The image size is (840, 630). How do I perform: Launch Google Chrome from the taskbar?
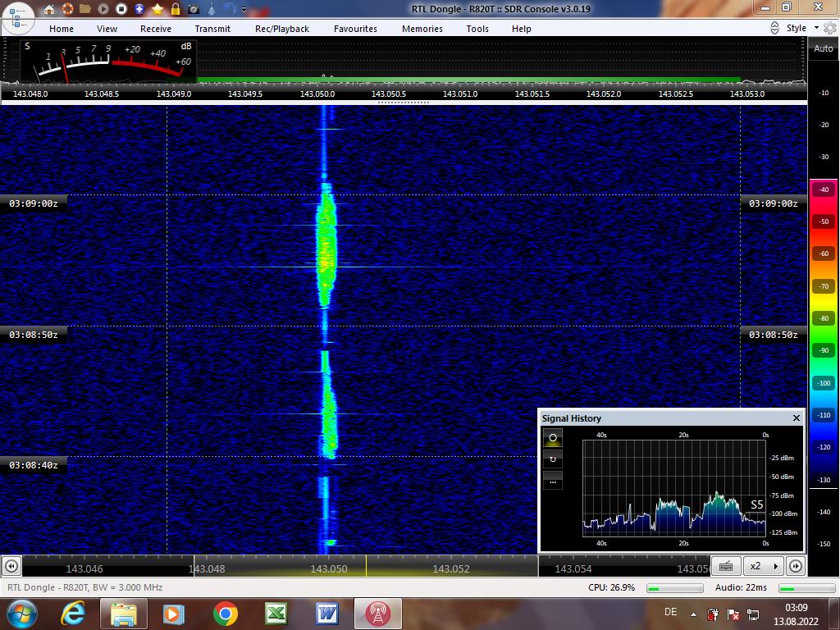[x=225, y=614]
